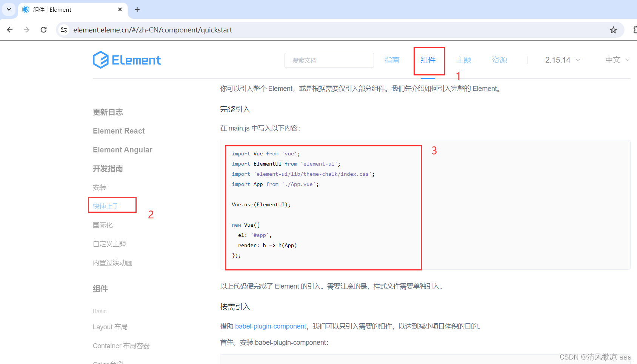The image size is (637, 364).
Task: Click the 完整引入 heading
Action: click(235, 109)
